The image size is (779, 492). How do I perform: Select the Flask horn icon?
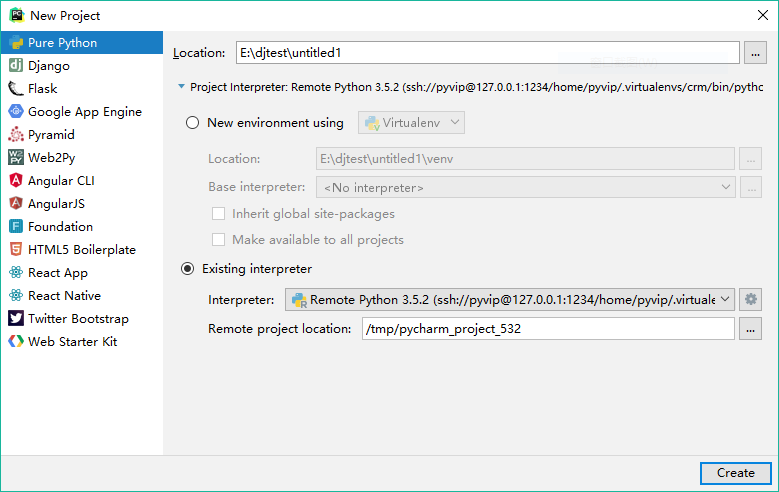(x=16, y=88)
